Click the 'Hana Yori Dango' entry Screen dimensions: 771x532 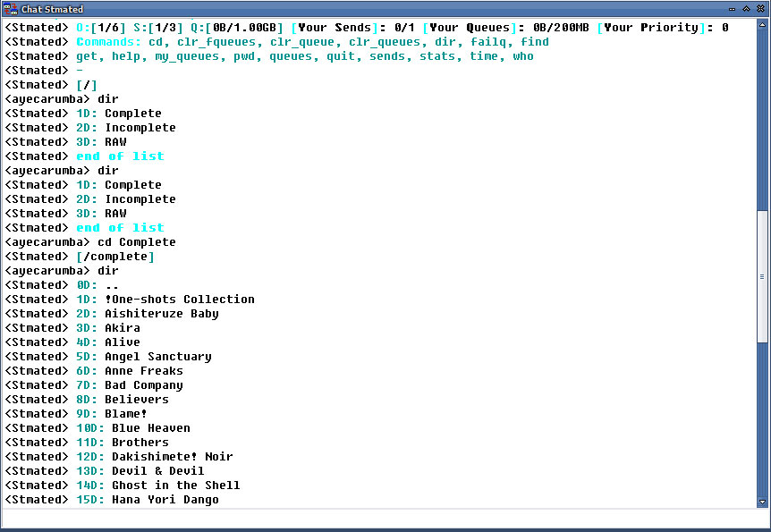(x=165, y=500)
